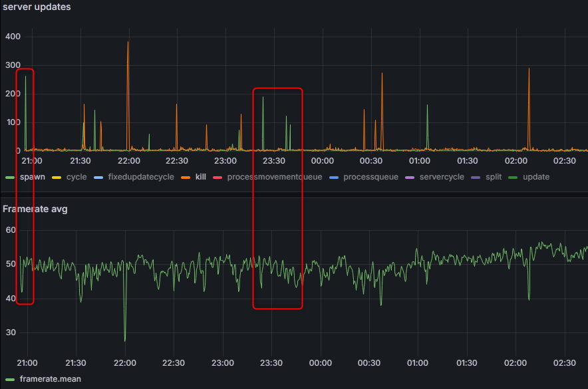This screenshot has width=588, height=389.
Task: Click the tall orange spike after 00:30
Action: 382,74
